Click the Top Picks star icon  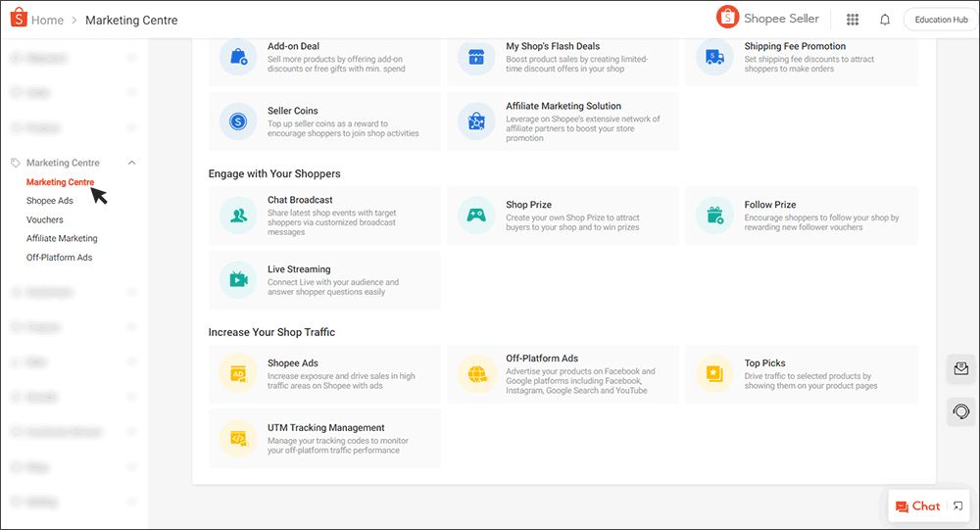[x=714, y=374]
